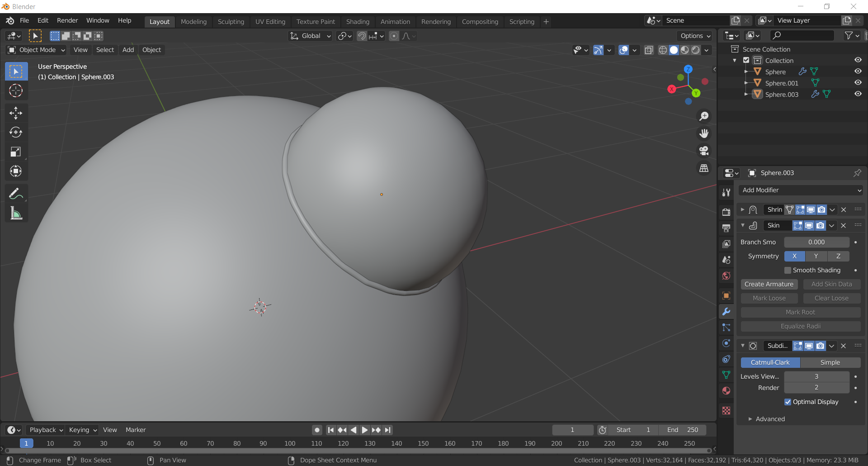Activate the Scale tool
This screenshot has height=466, width=868.
[x=16, y=152]
